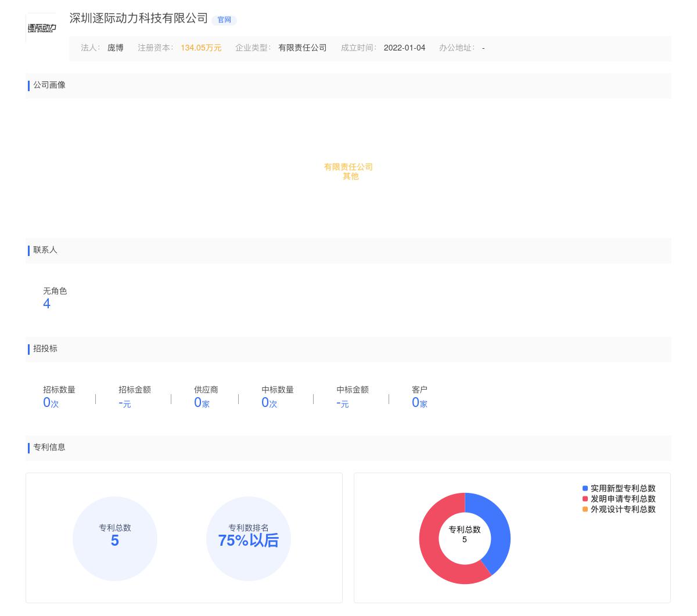Select the 专利信息 section header
Viewport: 697px width, 616px height.
pos(49,448)
